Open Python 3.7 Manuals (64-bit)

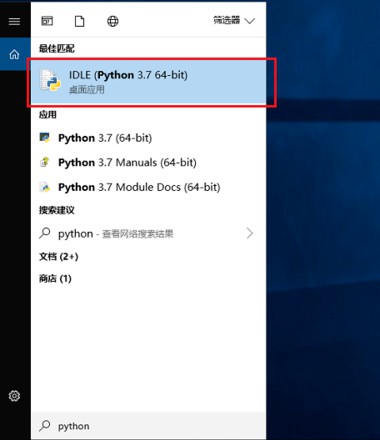148,162
